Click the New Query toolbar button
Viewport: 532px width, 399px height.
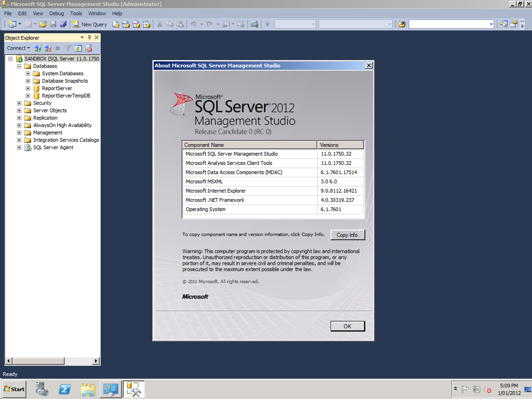coord(90,24)
